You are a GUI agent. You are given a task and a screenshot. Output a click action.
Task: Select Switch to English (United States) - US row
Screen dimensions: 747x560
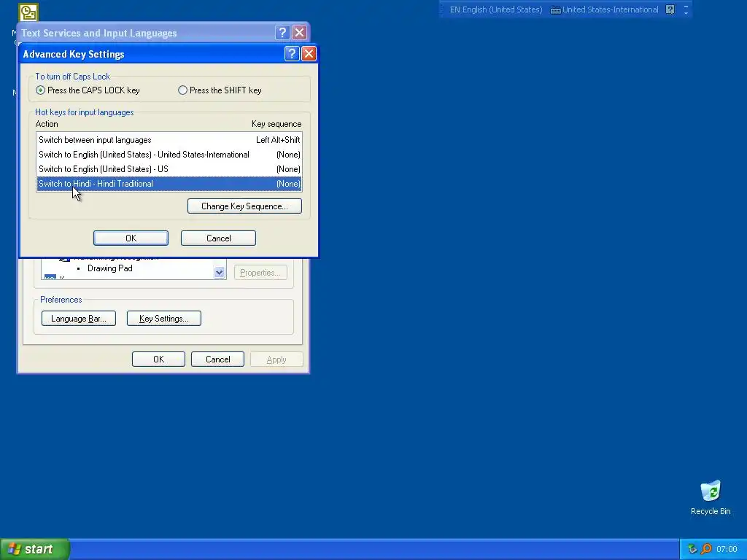(x=169, y=169)
